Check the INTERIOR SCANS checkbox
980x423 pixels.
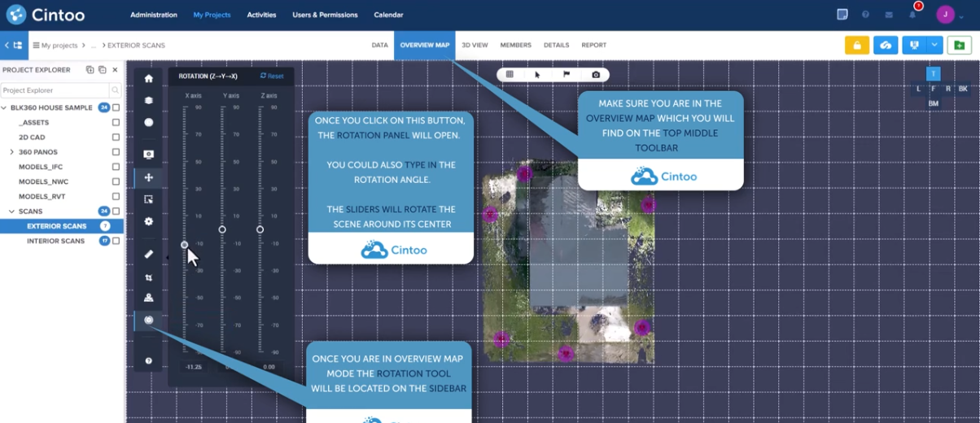coord(116,241)
